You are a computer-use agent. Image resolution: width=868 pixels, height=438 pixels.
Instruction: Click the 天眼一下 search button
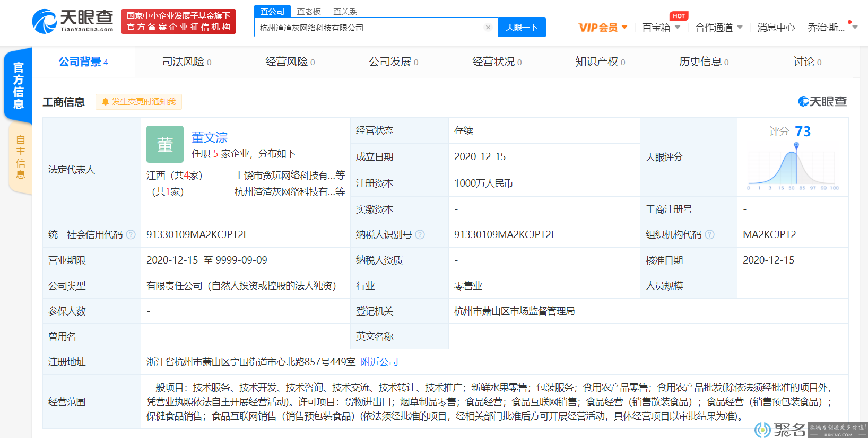(x=522, y=28)
